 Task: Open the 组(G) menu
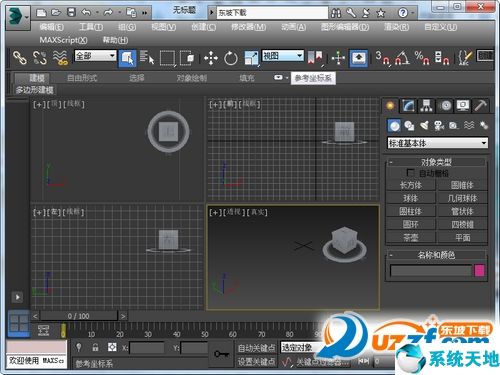pyautogui.click(x=127, y=27)
